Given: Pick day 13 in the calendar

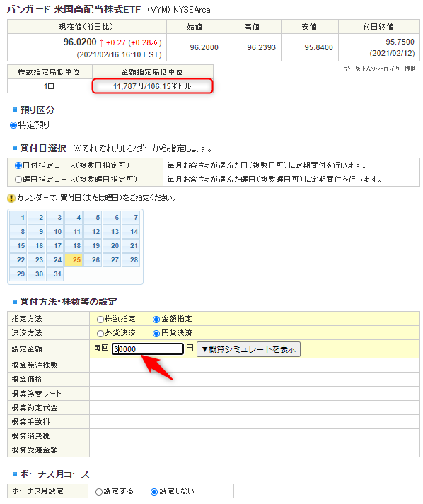Looking at the screenshot, I should 112,232.
